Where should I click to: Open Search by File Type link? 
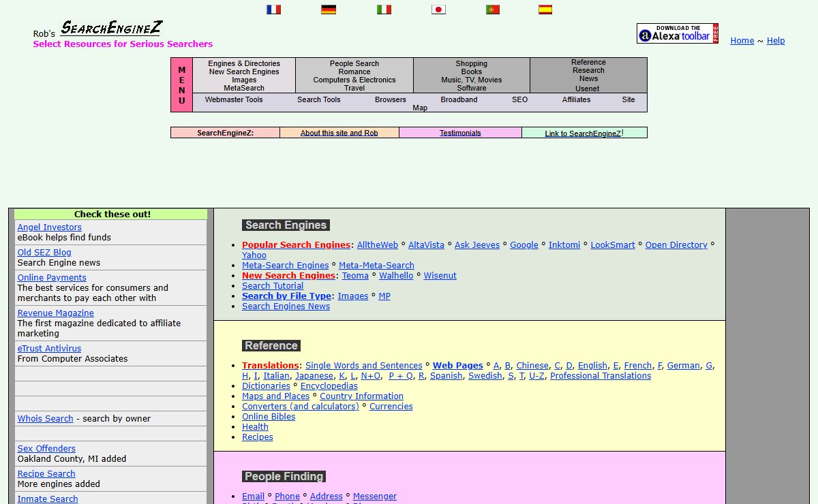286,296
